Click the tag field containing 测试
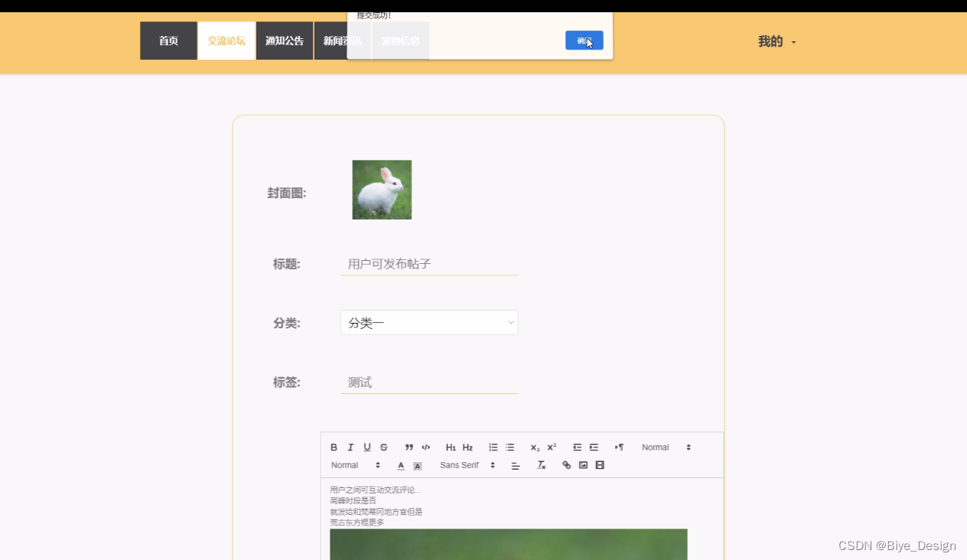This screenshot has width=967, height=560. 429,383
